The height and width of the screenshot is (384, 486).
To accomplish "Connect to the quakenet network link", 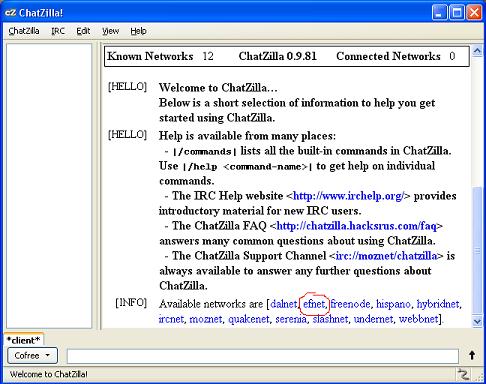I will coord(248,319).
